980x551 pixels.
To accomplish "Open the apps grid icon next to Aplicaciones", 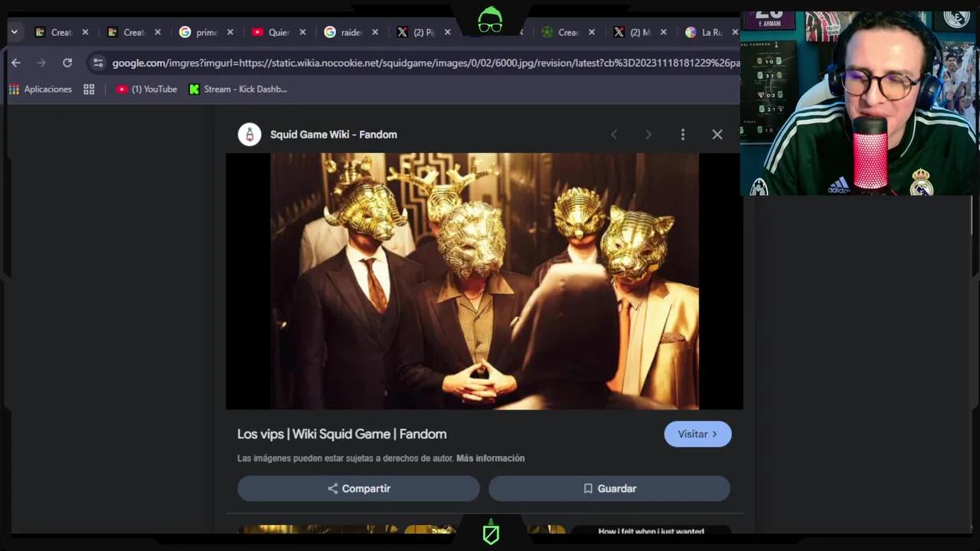I will (89, 89).
